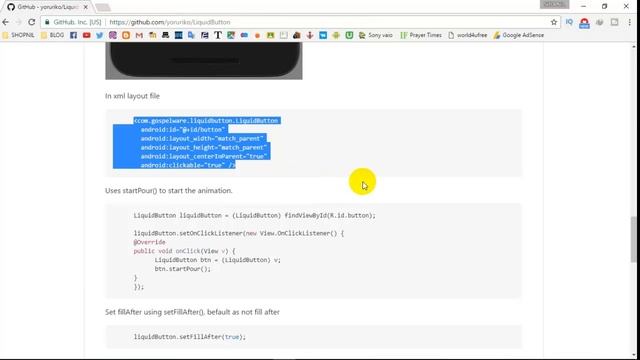Click the setOnClickListener code line
Screen dimensions: 640x360
coord(239,233)
